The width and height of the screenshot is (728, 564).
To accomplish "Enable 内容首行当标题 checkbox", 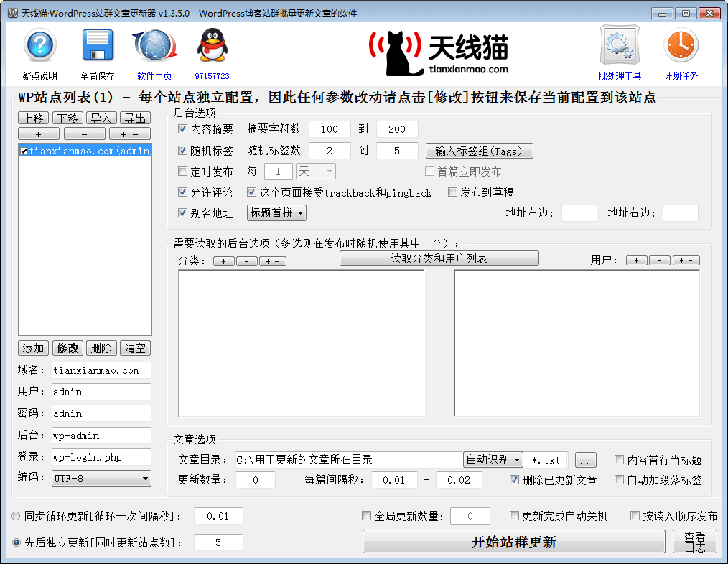I will pos(619,459).
